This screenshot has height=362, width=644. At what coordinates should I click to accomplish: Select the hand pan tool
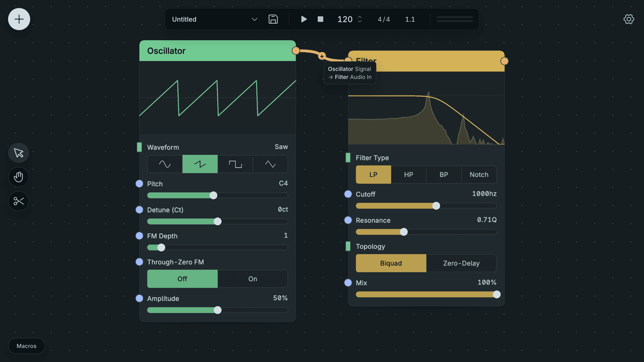coord(19,177)
